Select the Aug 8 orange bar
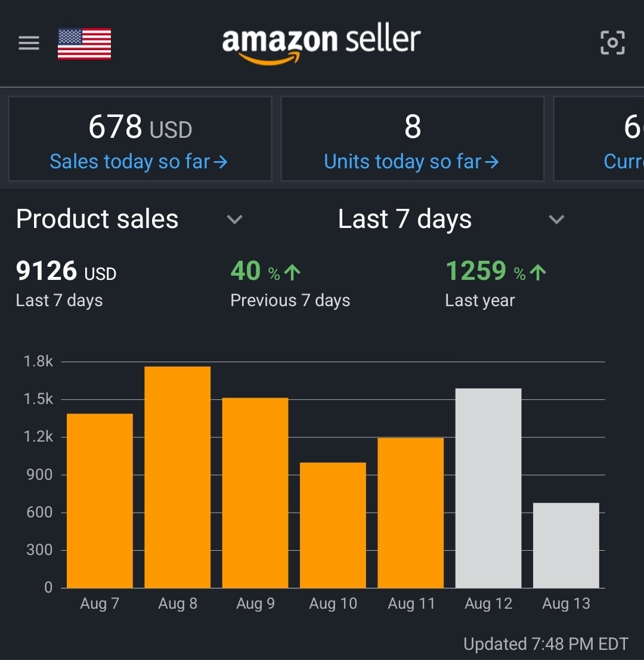Screen dimensions: 644x660 click(x=178, y=477)
